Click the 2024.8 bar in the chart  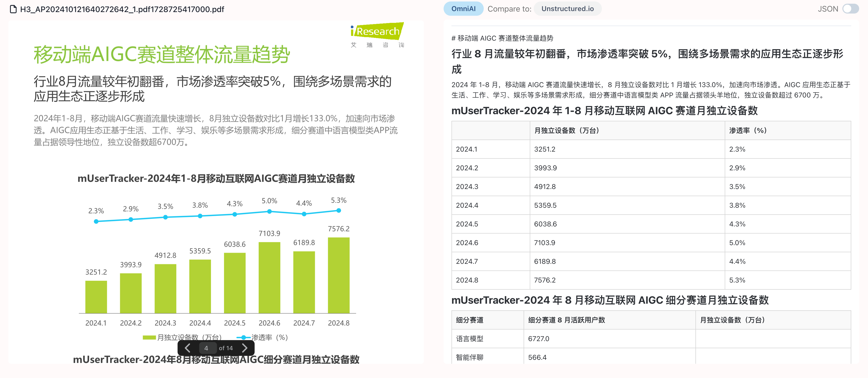tap(339, 275)
